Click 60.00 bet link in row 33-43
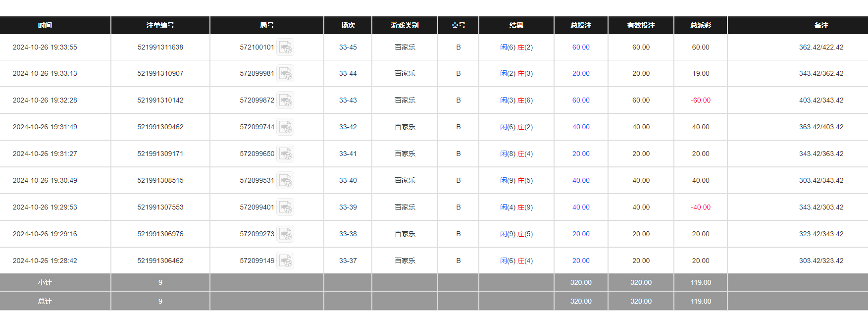Screen dimensions: 868x318 pyautogui.click(x=581, y=101)
